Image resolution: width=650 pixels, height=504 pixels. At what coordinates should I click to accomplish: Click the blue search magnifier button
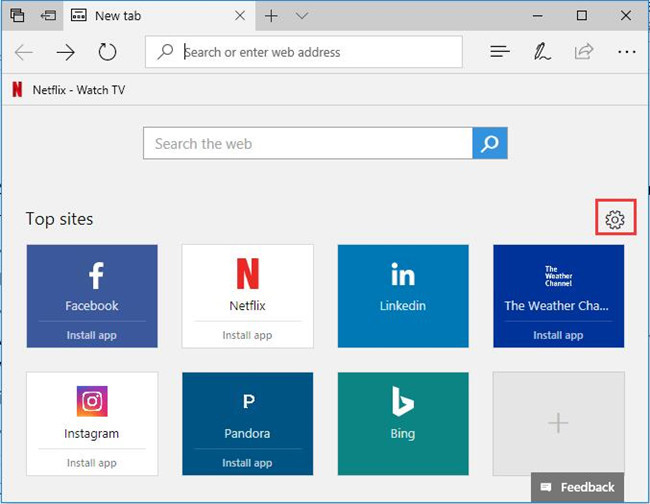(x=490, y=143)
